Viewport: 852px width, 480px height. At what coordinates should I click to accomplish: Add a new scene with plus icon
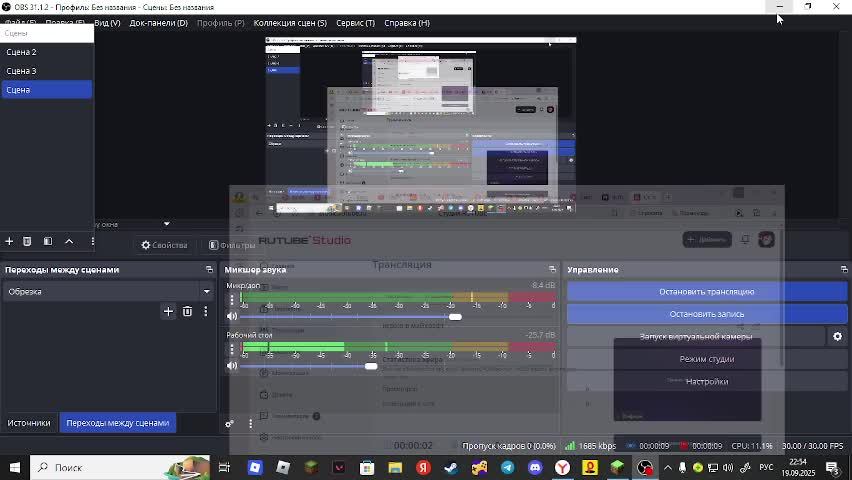coord(9,241)
